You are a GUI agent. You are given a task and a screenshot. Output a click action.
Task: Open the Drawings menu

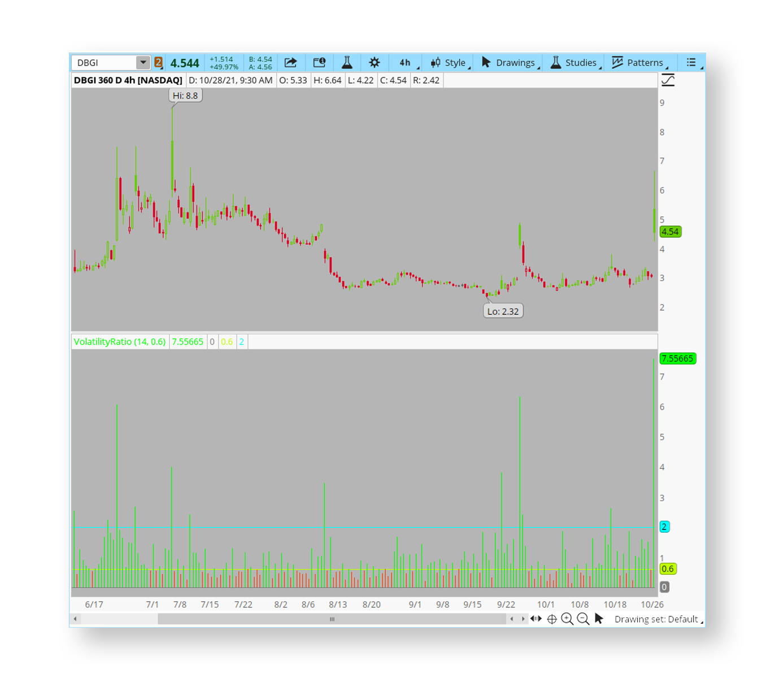point(509,63)
